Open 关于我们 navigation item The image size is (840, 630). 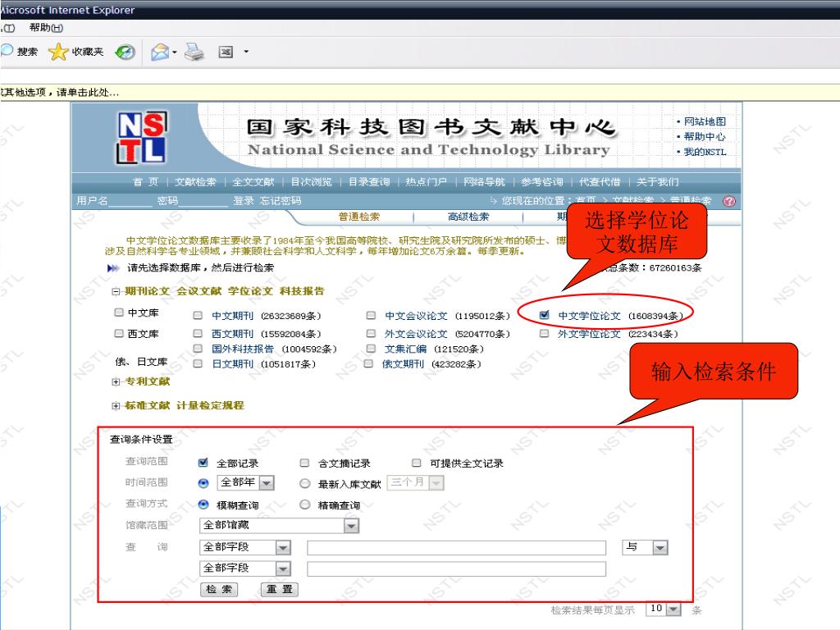pos(657,181)
